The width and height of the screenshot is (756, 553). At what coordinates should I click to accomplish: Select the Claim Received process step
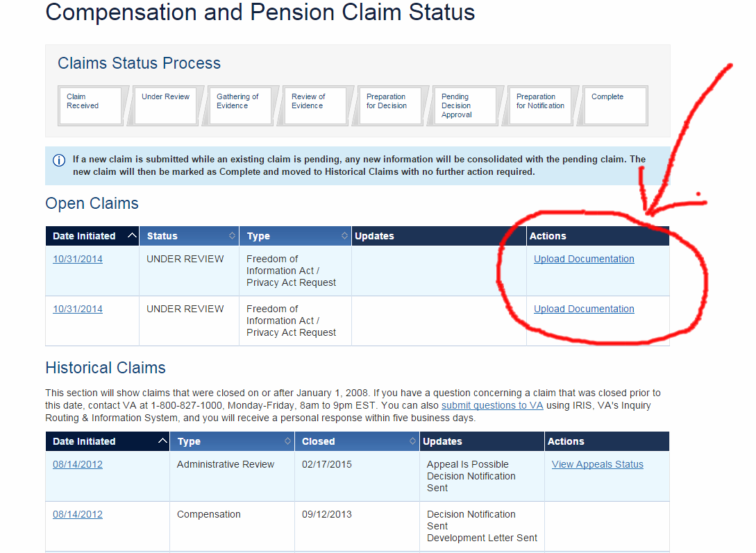tap(90, 105)
